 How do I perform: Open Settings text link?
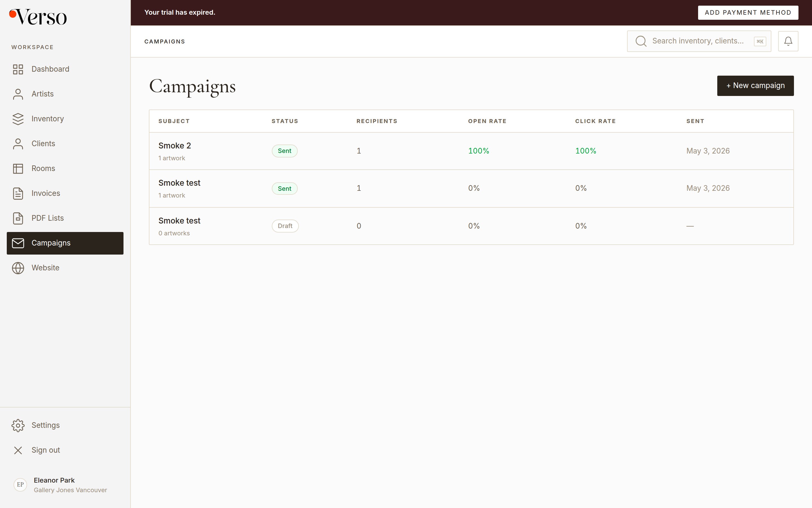click(46, 425)
